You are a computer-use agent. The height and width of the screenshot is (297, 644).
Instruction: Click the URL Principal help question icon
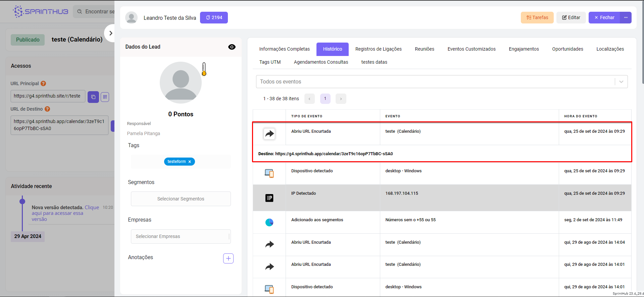point(43,83)
